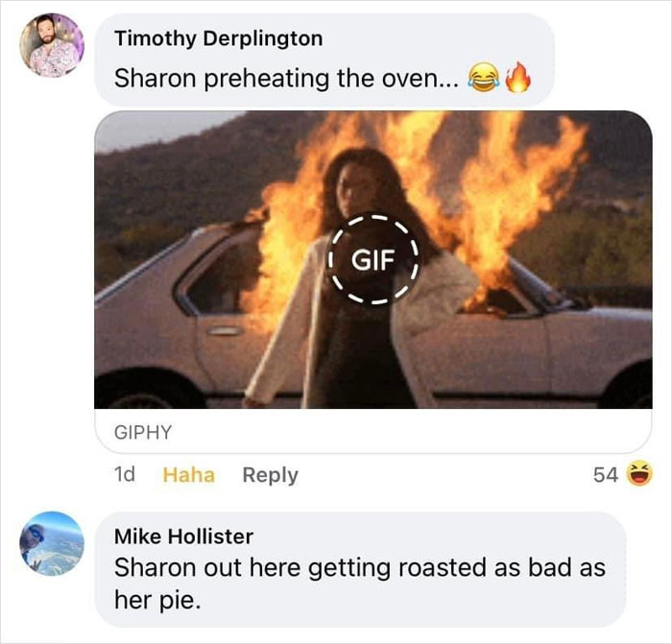
Task: Click the Timothy Derplington name link
Action: [219, 38]
